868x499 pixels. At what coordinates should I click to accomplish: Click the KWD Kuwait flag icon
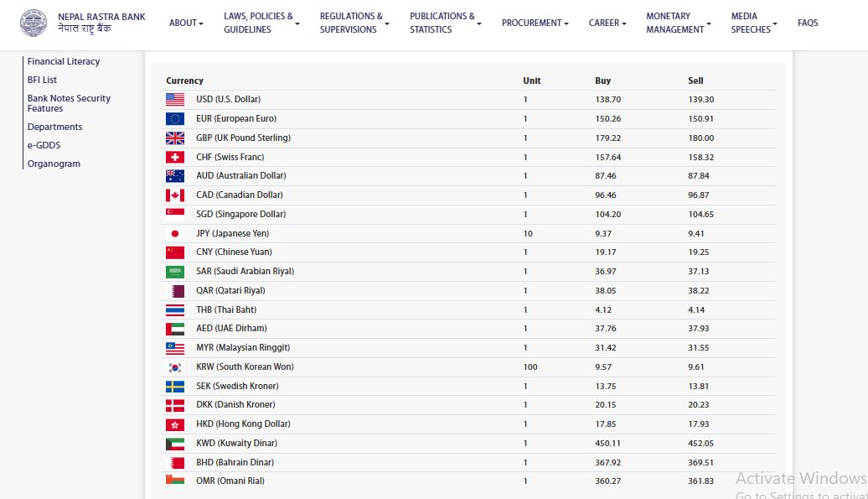coord(175,444)
